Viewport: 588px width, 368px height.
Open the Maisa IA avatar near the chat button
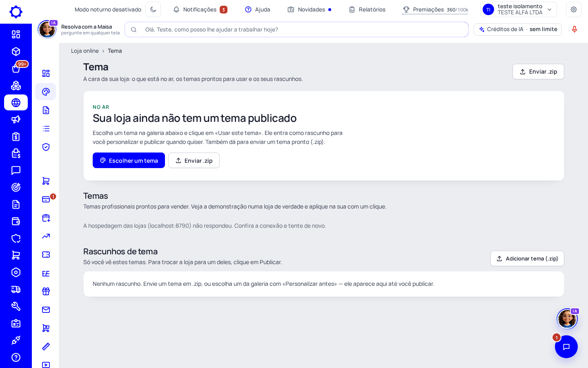567,319
